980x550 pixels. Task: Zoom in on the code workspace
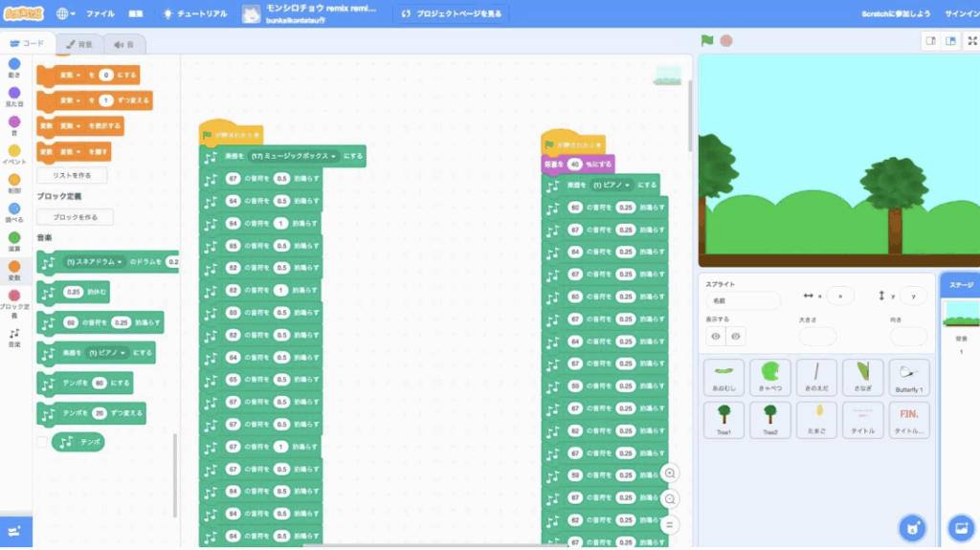(671, 473)
